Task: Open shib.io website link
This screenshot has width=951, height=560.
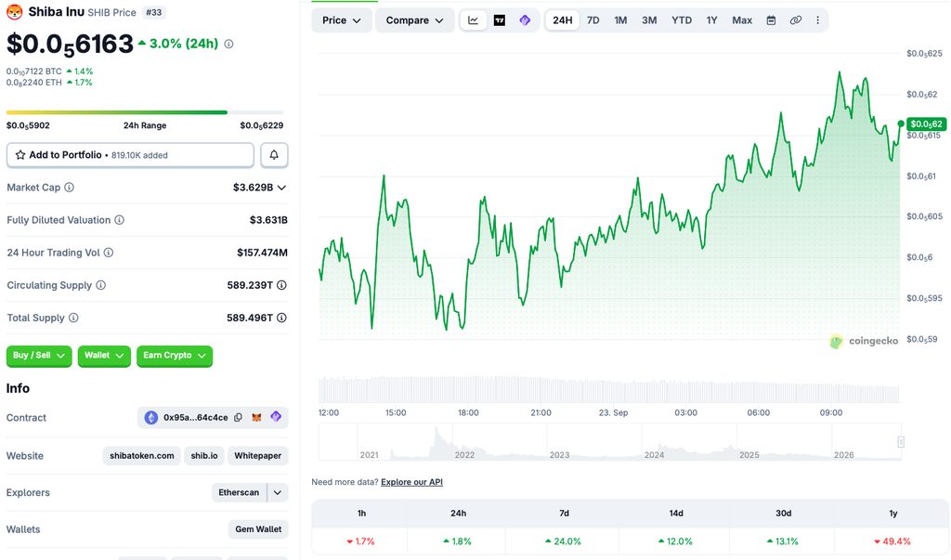Action: pos(204,456)
